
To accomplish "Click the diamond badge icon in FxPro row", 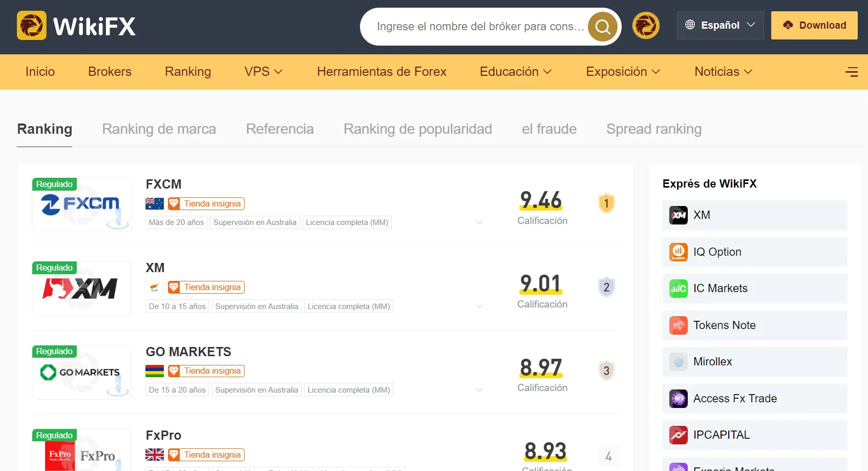I will [x=174, y=455].
